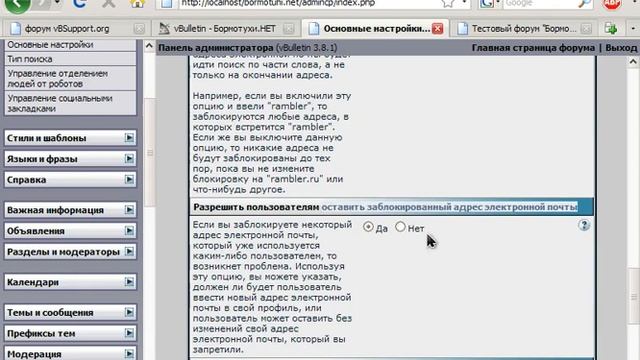Close the vBulletin - Бормотухи.НЕТ tab
This screenshot has width=640, height=360.
(x=289, y=29)
